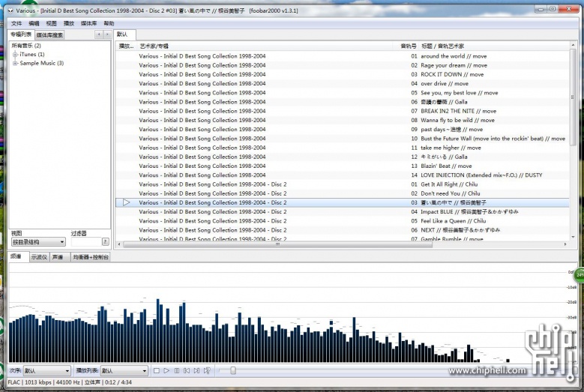Select track 'Feel Like a Queen // Chilu'
584x392 pixels.
(x=343, y=221)
